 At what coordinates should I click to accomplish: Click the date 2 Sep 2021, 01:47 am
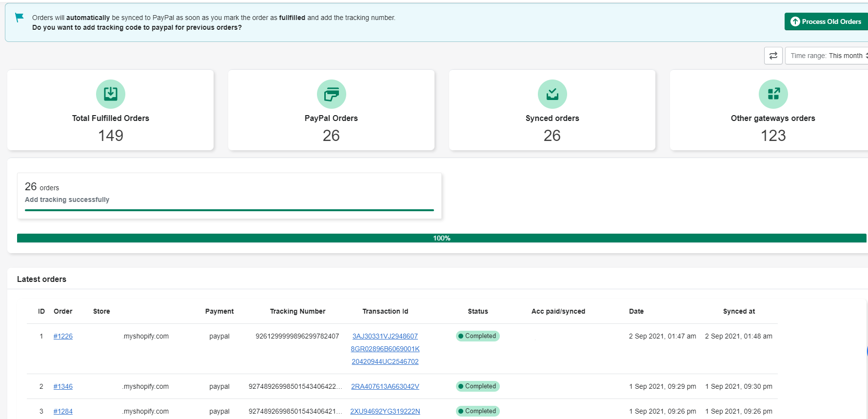point(662,336)
